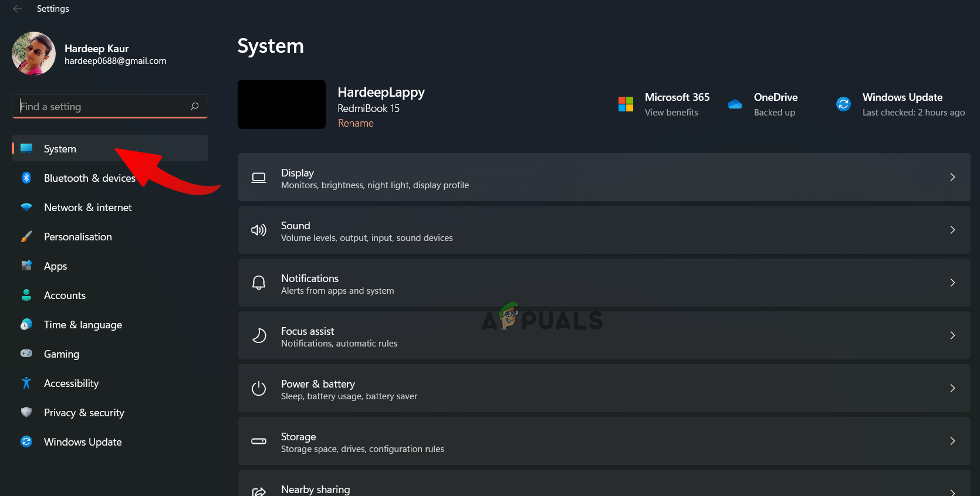Viewport: 980px width, 496px height.
Task: Expand the Power & battery chevron
Action: point(952,388)
